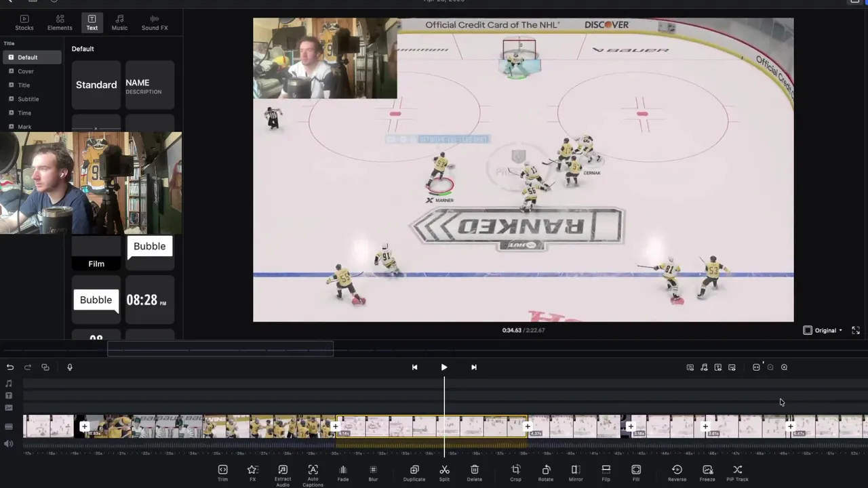Choose the Title text category
The image size is (868, 488).
[24, 85]
